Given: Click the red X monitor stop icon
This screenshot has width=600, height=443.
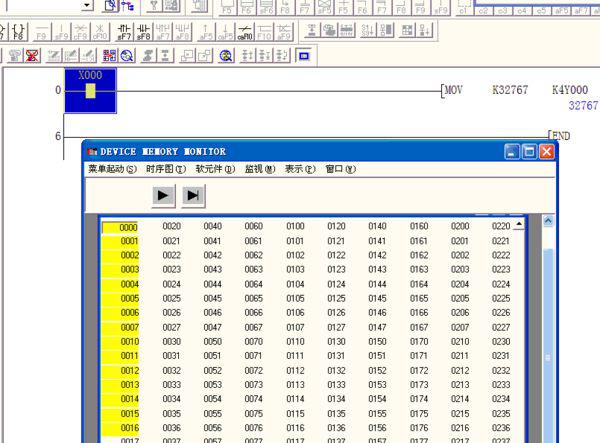Looking at the screenshot, I should pos(33,56).
